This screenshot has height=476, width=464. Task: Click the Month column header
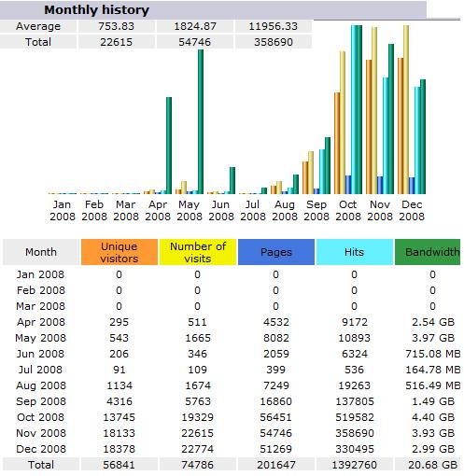click(x=41, y=252)
